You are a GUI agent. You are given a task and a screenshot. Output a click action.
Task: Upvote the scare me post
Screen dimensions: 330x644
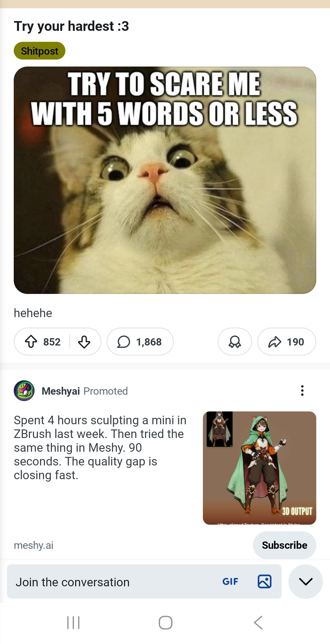31,342
